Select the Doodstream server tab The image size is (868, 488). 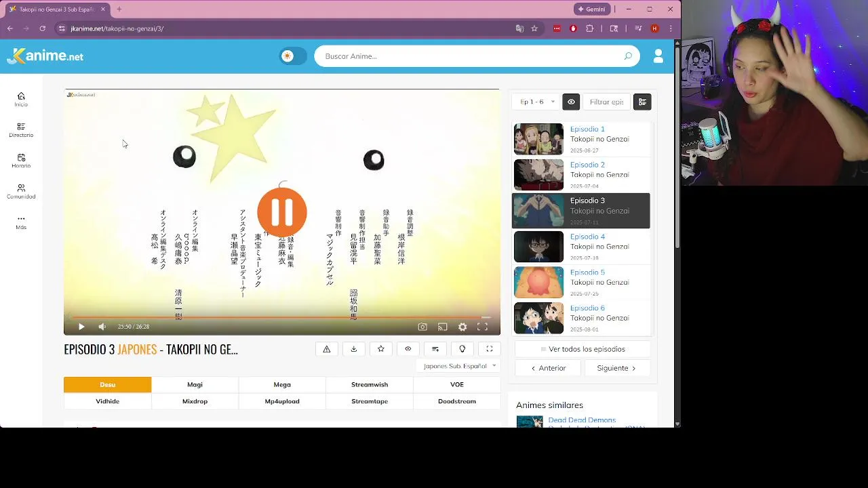click(x=457, y=401)
